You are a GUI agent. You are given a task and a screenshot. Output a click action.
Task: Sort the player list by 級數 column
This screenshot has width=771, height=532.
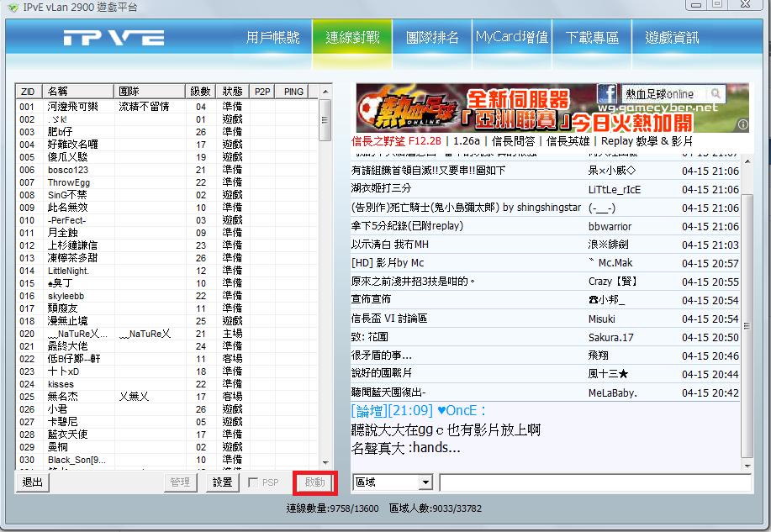click(x=200, y=91)
